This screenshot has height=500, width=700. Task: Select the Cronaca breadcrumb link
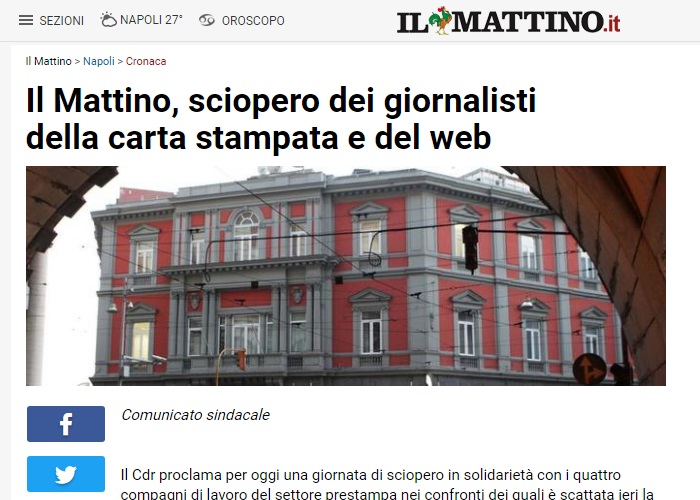[146, 61]
